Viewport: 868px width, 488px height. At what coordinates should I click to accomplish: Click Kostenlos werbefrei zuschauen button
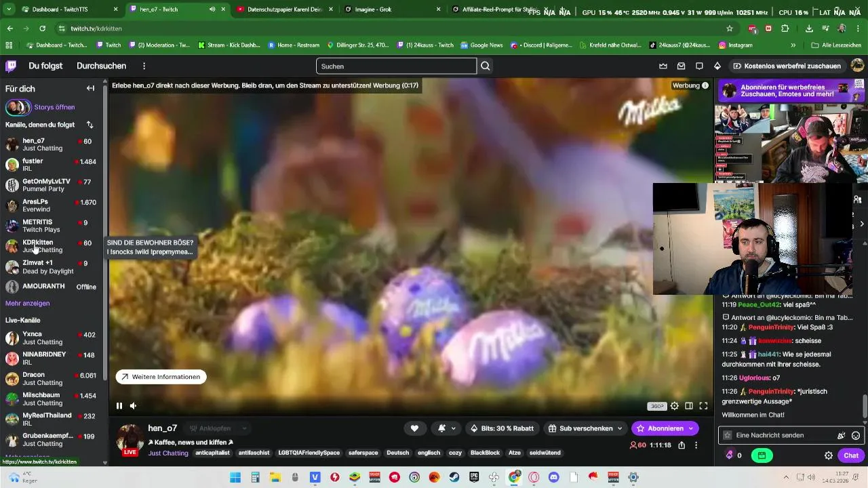[787, 66]
